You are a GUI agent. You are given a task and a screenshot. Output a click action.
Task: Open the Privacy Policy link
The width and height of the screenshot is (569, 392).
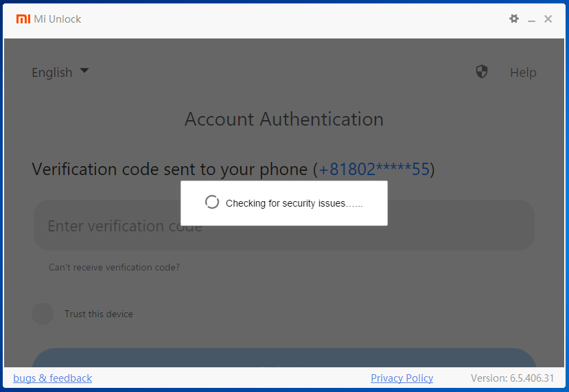click(x=402, y=378)
